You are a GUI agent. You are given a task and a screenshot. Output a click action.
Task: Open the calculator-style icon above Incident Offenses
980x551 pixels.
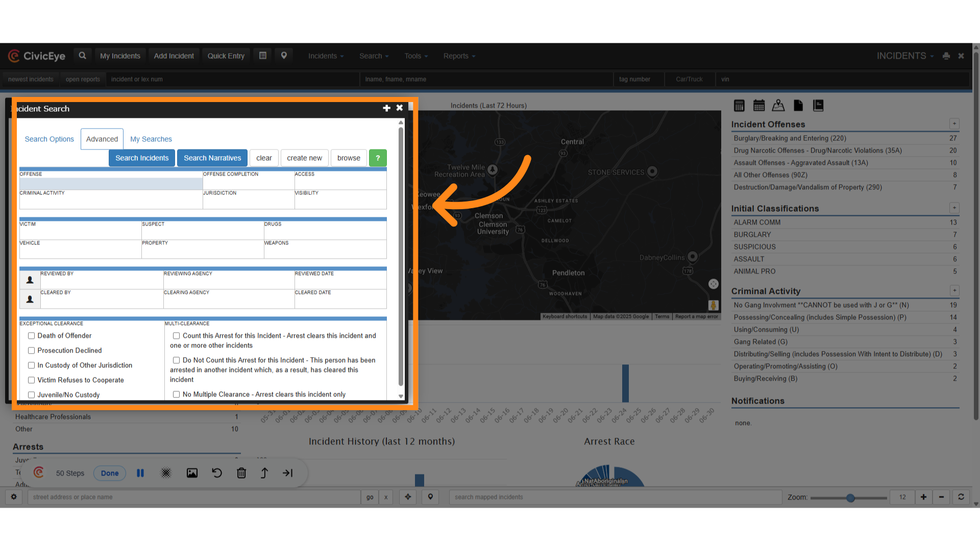click(x=739, y=106)
